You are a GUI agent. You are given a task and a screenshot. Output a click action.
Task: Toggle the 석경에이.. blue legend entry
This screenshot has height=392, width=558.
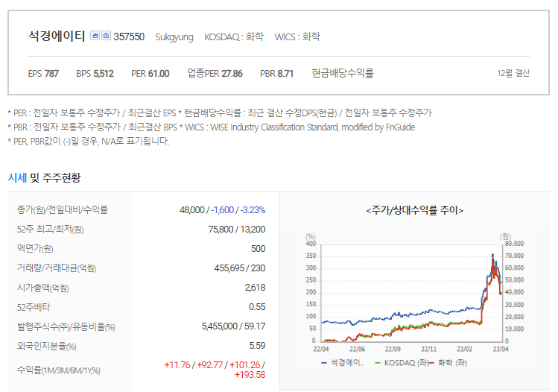pyautogui.click(x=343, y=363)
